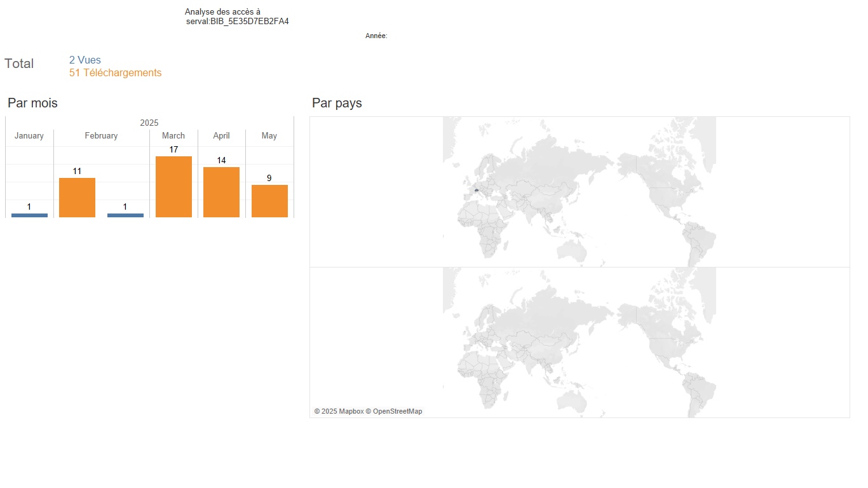Click the serval:BIB_5E35D7EB2FA4 identifier in the title
The width and height of the screenshot is (868, 488).
(x=238, y=21)
